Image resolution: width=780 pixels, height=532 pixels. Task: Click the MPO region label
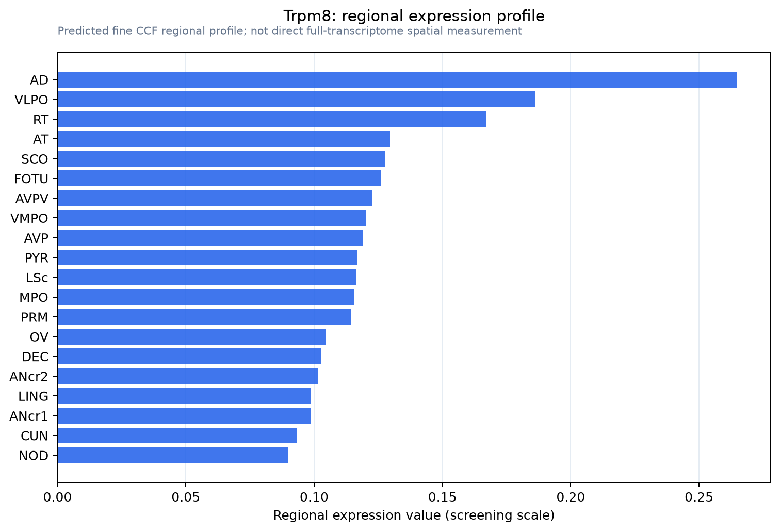click(x=34, y=298)
